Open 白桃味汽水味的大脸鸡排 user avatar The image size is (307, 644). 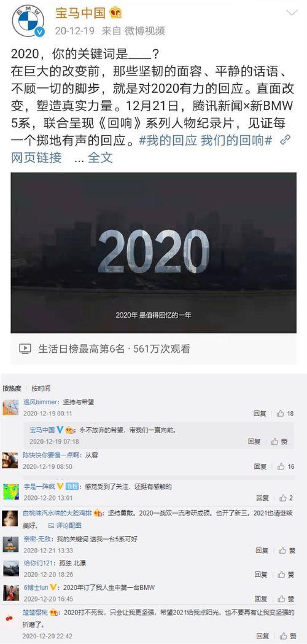[x=10, y=518]
